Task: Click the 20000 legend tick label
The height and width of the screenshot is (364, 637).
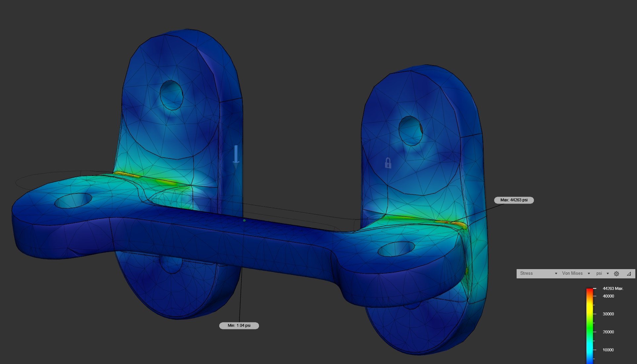Action: pyautogui.click(x=608, y=332)
